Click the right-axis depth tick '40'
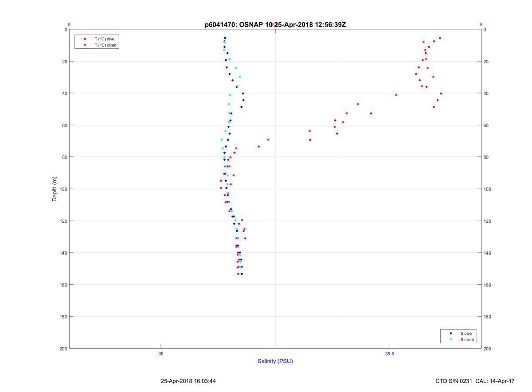 [486, 93]
